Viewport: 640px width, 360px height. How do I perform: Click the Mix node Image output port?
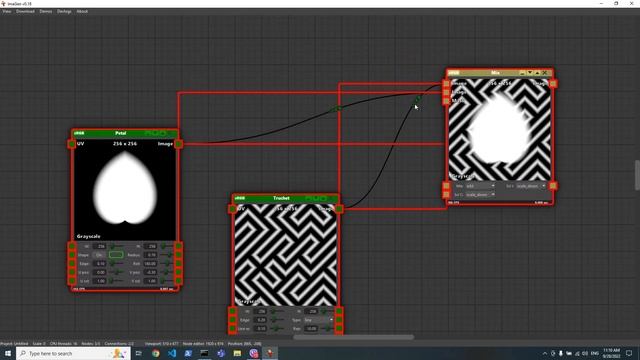(553, 83)
